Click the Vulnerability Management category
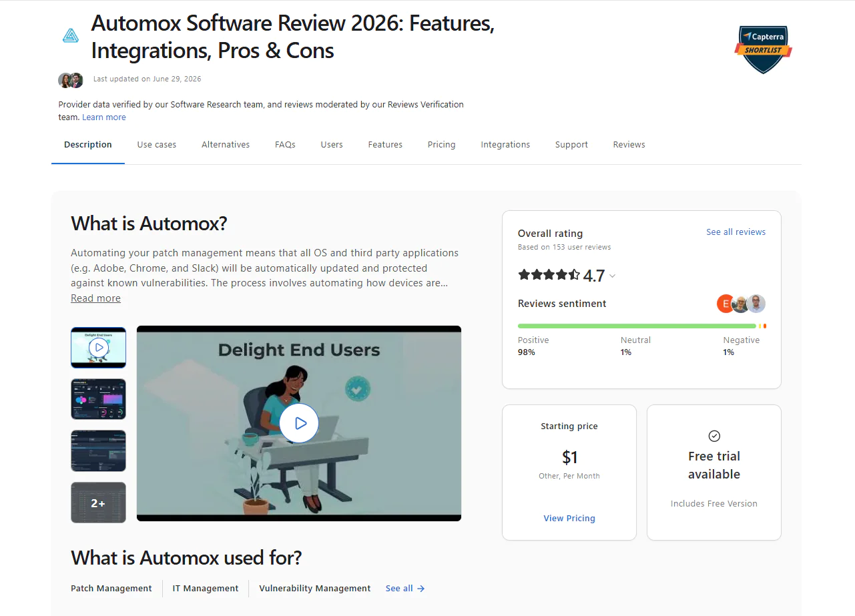Screen dimensions: 855x616 click(x=315, y=589)
